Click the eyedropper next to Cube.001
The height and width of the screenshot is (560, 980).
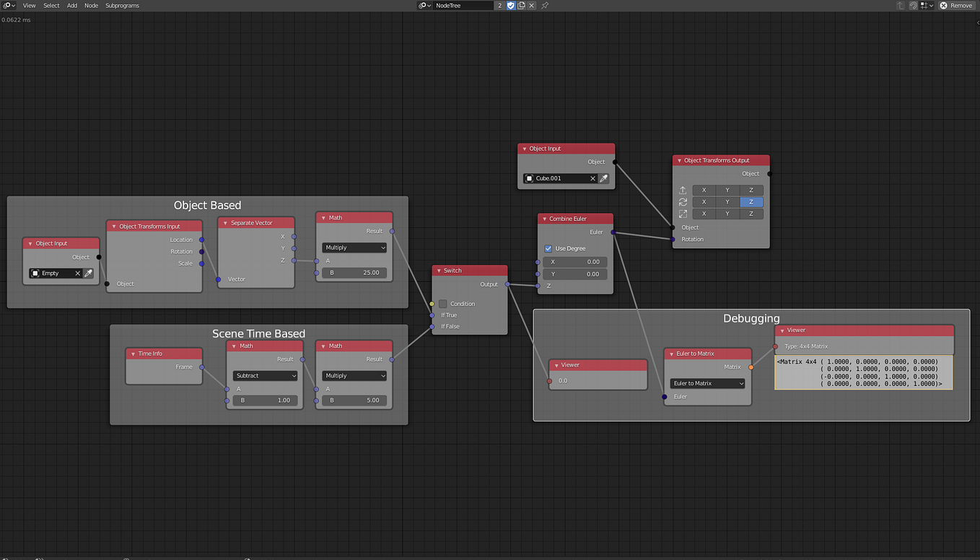pyautogui.click(x=604, y=178)
